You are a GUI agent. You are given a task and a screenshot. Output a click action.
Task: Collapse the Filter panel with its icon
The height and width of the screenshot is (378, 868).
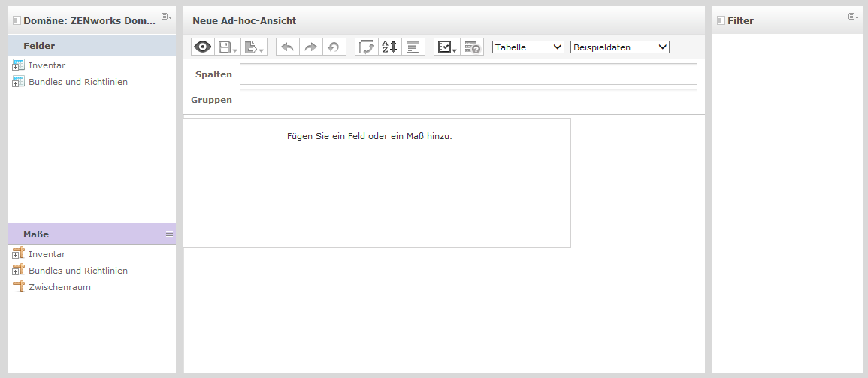720,20
